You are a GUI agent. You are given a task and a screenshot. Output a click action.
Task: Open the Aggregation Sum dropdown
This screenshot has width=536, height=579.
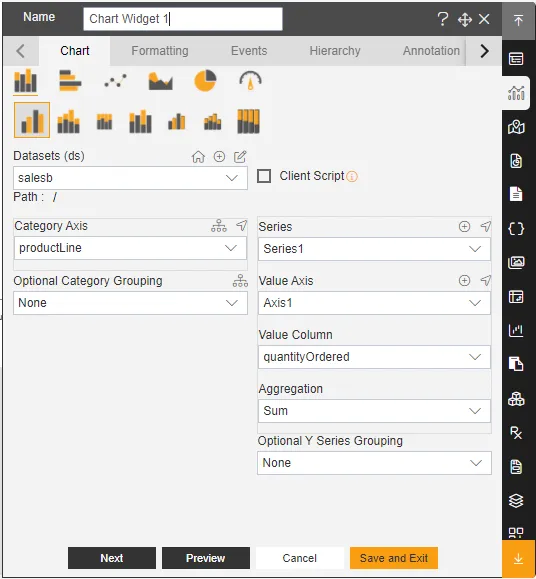(x=374, y=411)
